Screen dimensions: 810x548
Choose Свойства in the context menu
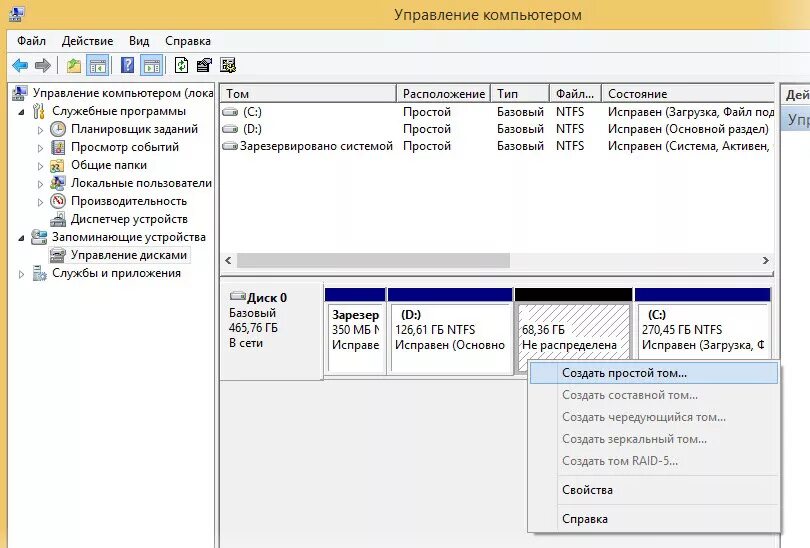pyautogui.click(x=653, y=490)
